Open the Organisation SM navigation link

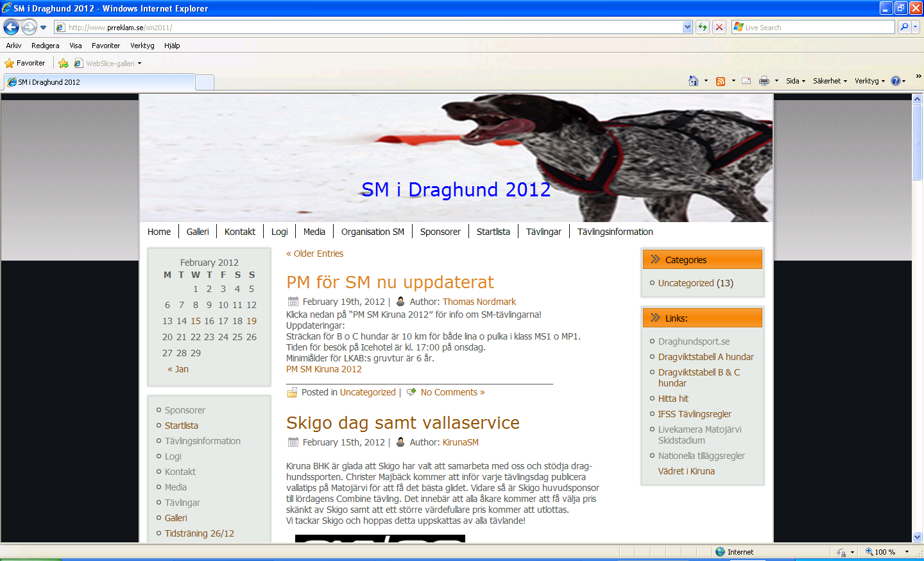click(373, 232)
